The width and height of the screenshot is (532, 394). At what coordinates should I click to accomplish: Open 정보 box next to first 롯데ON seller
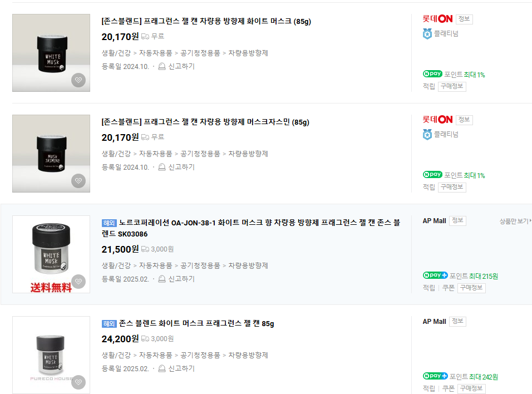click(x=464, y=19)
